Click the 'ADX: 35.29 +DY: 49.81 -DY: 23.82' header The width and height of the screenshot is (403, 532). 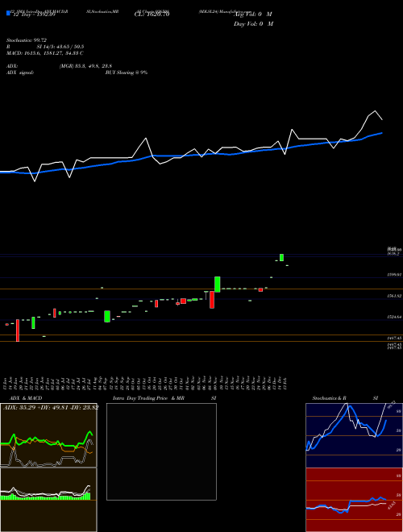[x=51, y=408]
